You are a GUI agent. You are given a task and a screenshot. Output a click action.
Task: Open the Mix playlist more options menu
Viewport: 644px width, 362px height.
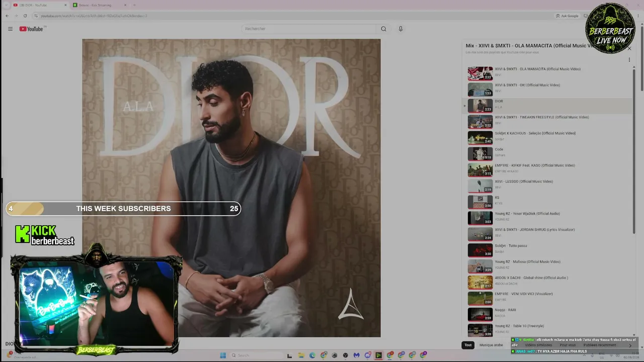[629, 60]
